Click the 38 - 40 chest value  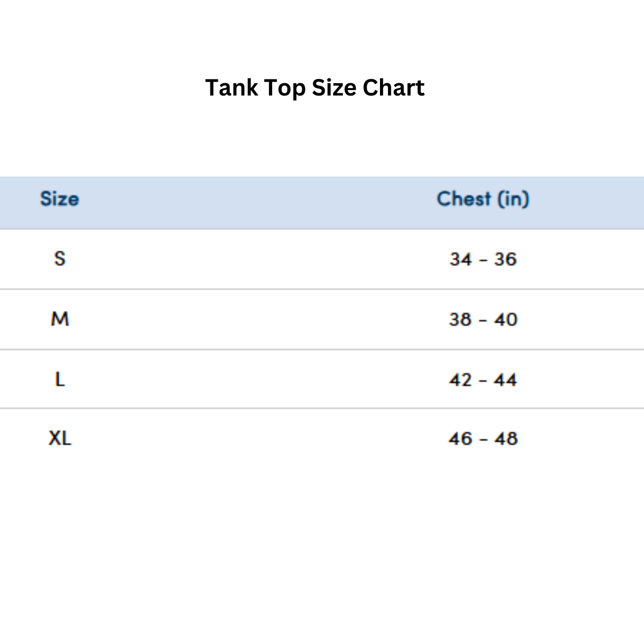(x=483, y=320)
